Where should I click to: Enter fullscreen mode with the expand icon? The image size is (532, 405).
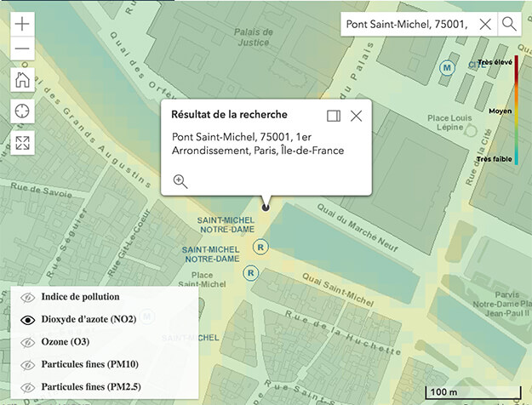[22, 142]
